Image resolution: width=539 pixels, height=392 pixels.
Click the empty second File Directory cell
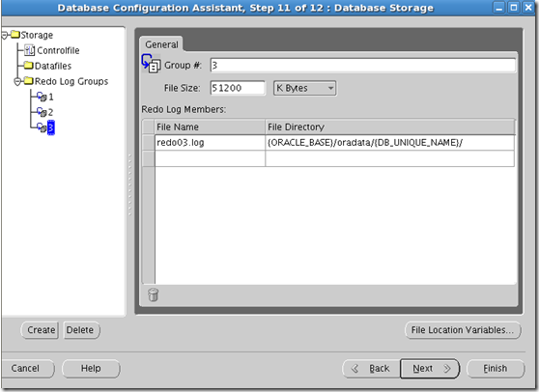pos(390,158)
